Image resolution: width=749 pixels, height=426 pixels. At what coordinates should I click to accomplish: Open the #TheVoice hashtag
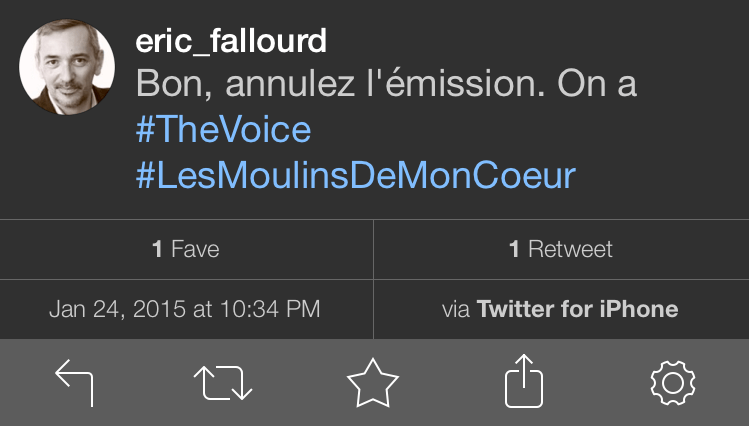click(x=223, y=130)
